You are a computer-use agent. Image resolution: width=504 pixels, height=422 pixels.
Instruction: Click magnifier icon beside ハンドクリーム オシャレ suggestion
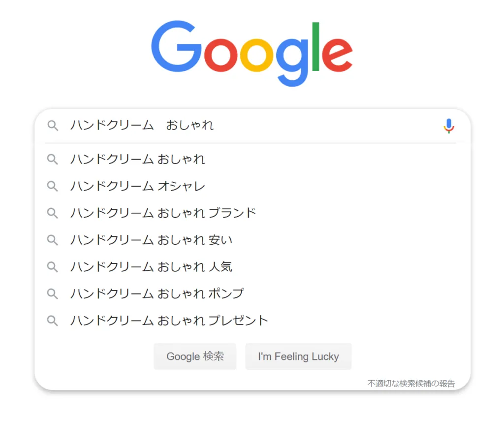tap(52, 186)
